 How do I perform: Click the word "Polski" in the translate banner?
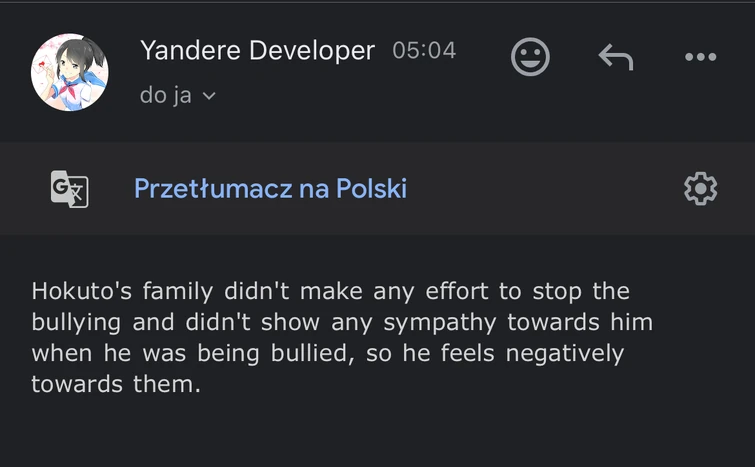(372, 188)
